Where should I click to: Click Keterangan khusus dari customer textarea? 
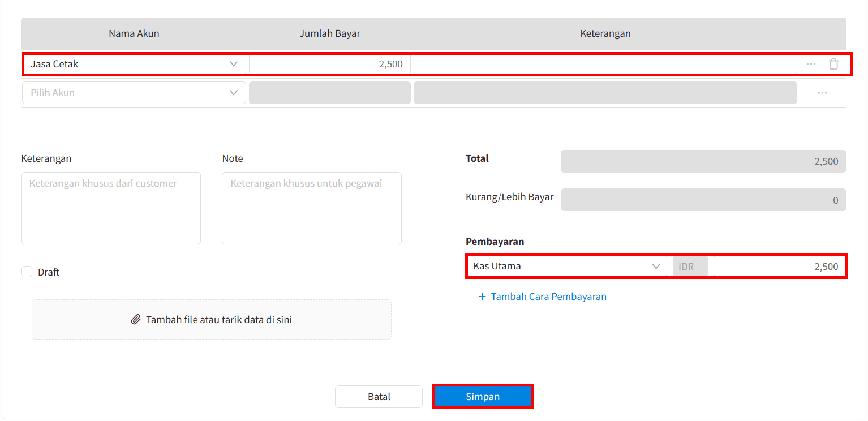[111, 208]
